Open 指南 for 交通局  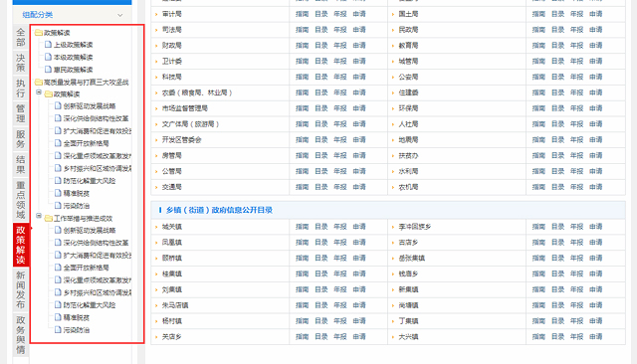point(302,187)
